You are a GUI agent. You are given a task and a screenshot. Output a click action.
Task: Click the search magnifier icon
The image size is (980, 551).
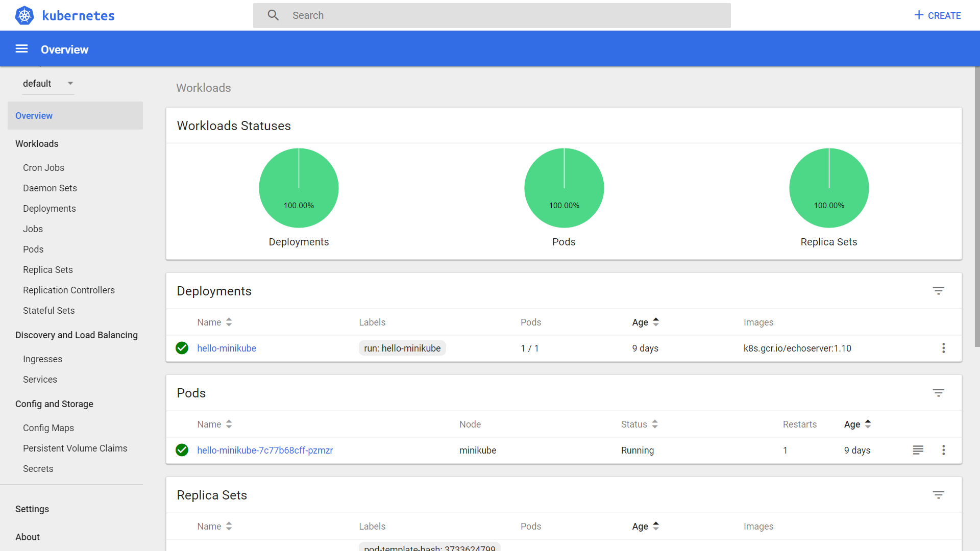click(x=273, y=15)
